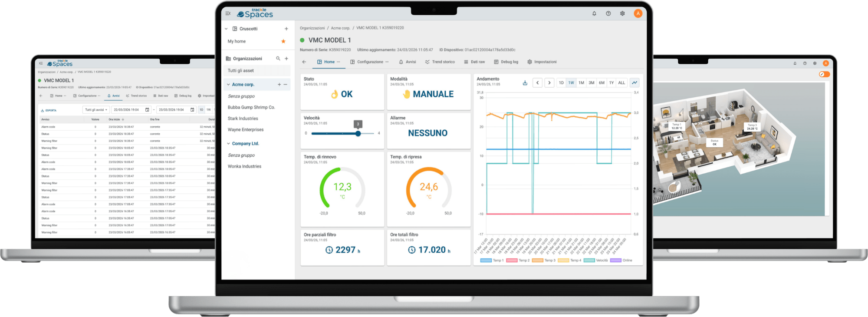Sort by 'Ora inizio' column in left window

[116, 119]
